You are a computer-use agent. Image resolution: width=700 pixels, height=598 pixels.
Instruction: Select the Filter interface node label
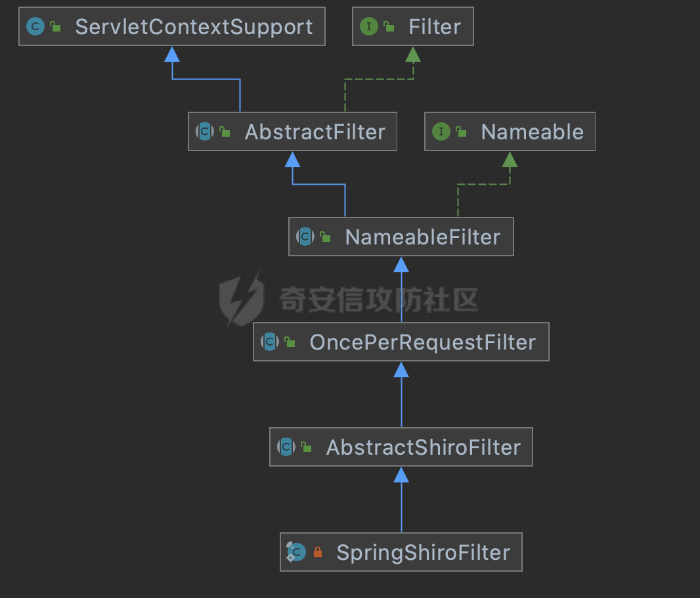point(435,27)
